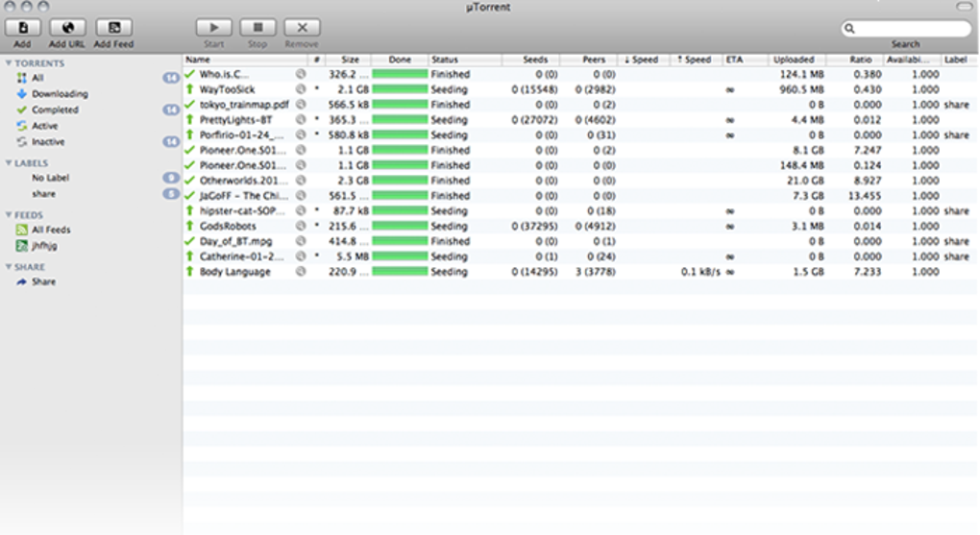Select the No Label item
Viewport: 980px width, 535px height.
pos(50,178)
